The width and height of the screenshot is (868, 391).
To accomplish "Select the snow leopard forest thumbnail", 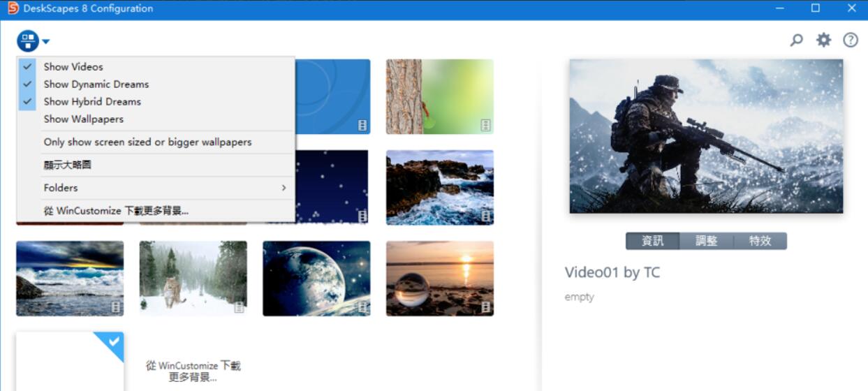I will click(x=193, y=279).
